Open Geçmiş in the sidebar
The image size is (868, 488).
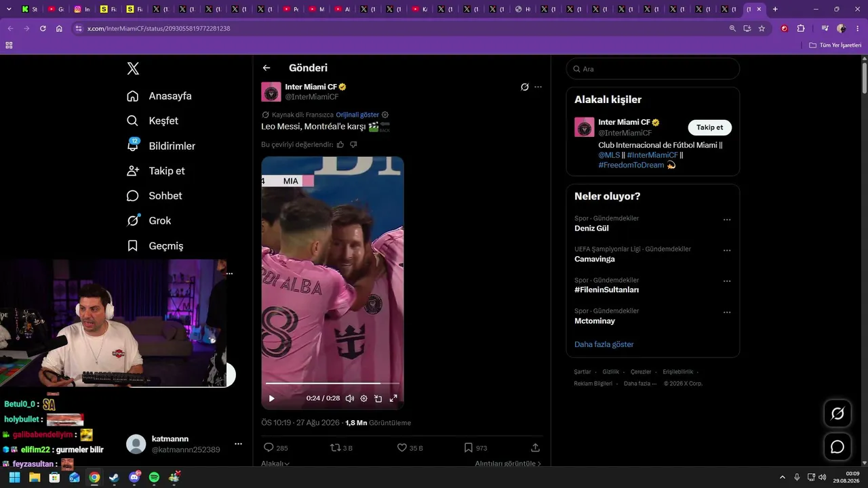155,245
